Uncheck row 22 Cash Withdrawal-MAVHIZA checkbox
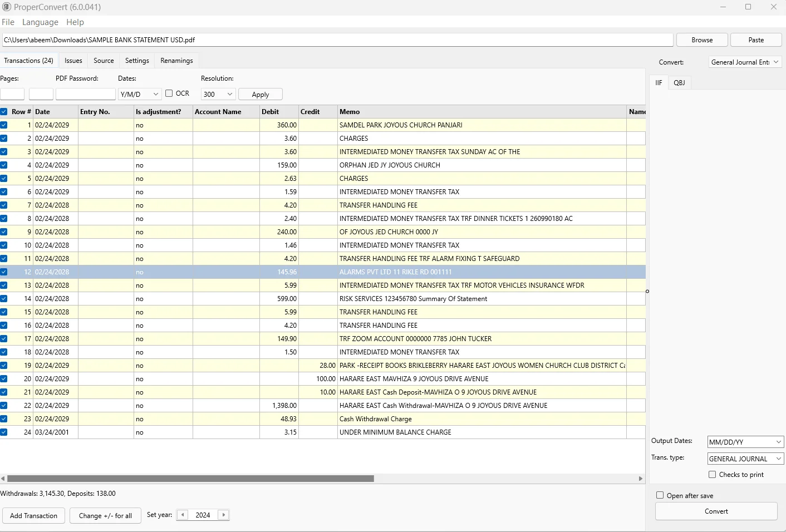 3,406
